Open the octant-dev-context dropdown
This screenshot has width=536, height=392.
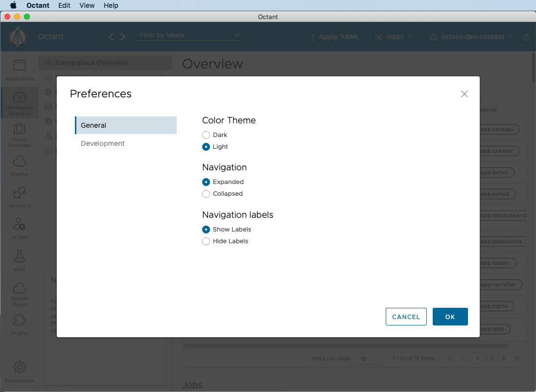coord(471,37)
